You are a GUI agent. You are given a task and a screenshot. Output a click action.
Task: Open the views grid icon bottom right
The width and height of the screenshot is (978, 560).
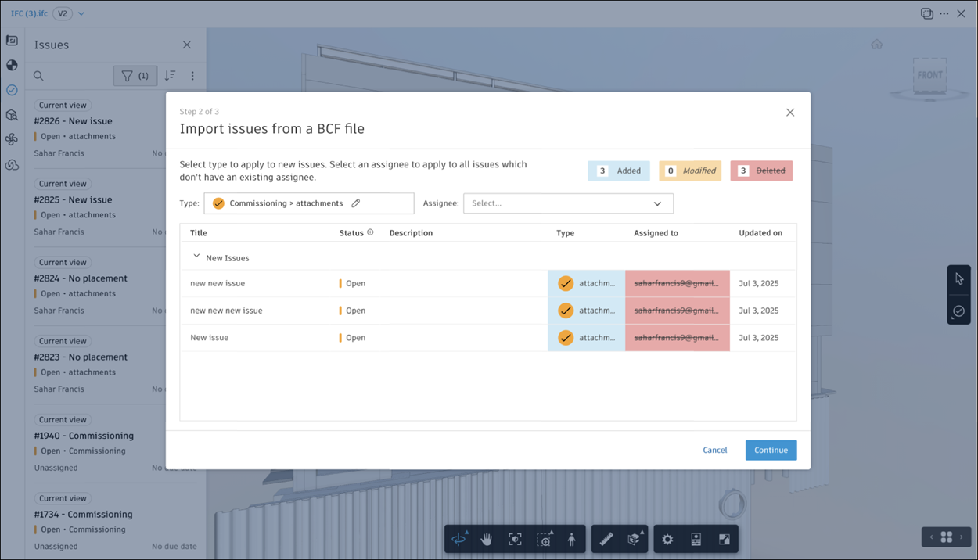946,537
